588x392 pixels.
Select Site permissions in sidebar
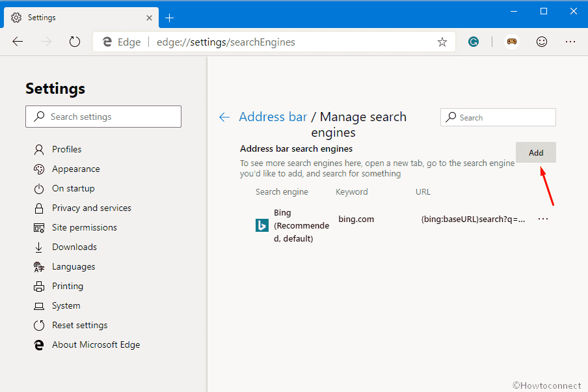(85, 227)
